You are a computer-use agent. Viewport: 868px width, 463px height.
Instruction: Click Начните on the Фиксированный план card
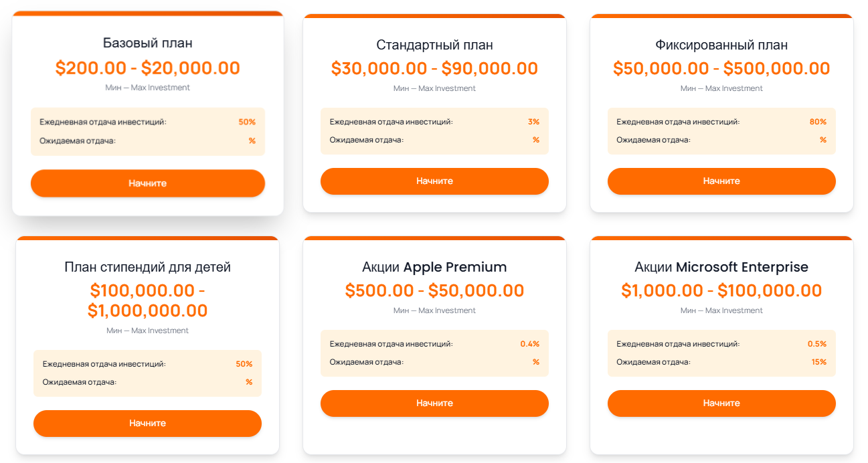721,181
